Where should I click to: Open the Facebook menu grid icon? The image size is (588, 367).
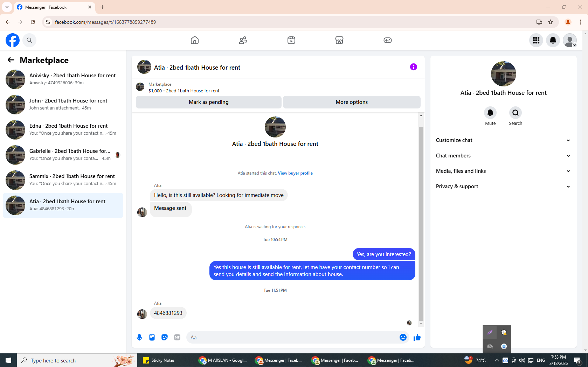[x=536, y=40]
